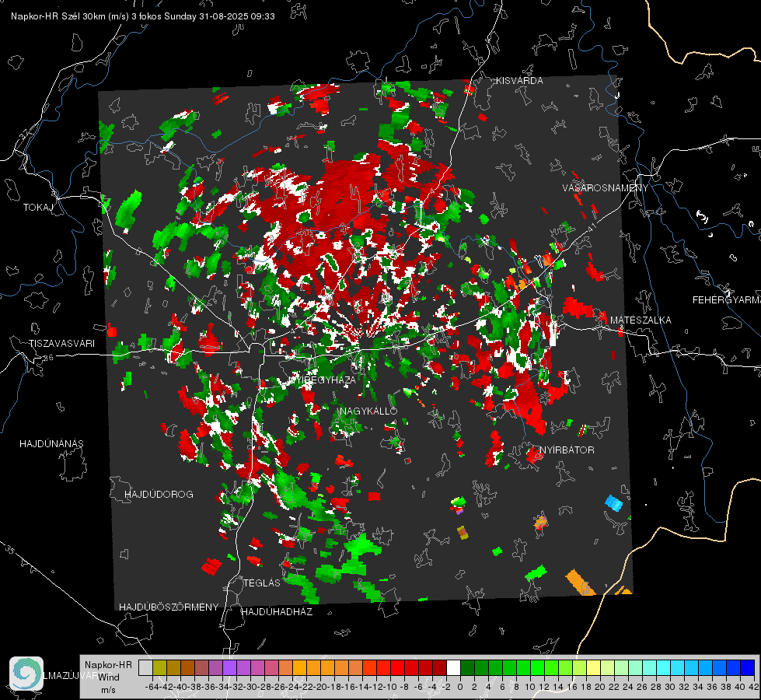Click the VÁSÁROSNAMÉNY town label
This screenshot has height=700, width=761.
tap(606, 187)
